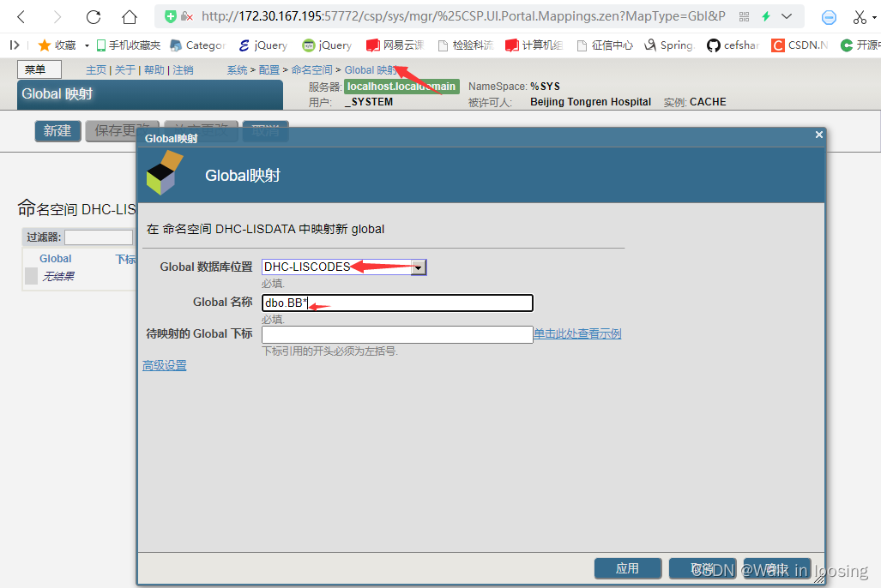
Task: Open the 检验科流 bookmark
Action: click(x=466, y=45)
